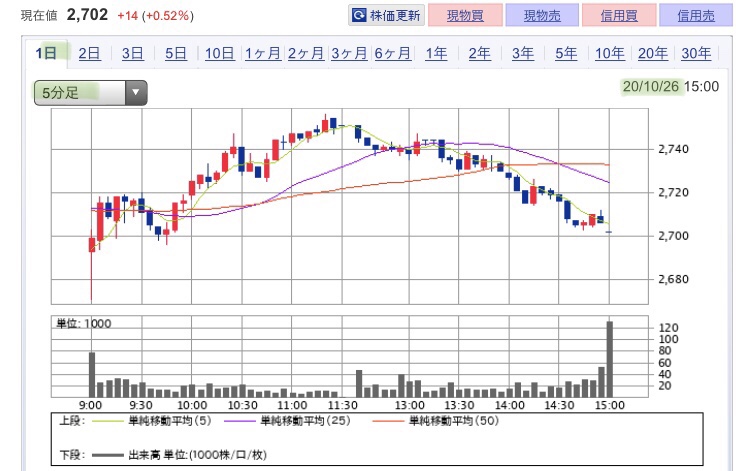Switch to the 5日 chart period
736x471 pixels.
(176, 53)
